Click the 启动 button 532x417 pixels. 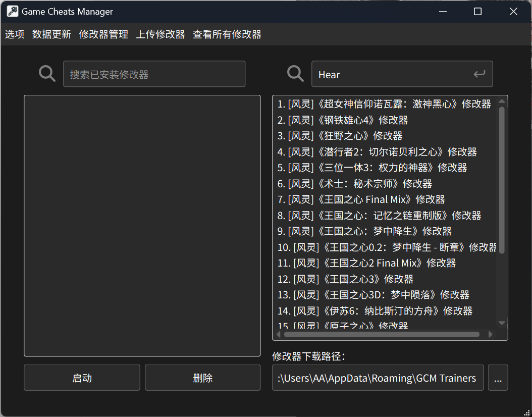(82, 378)
